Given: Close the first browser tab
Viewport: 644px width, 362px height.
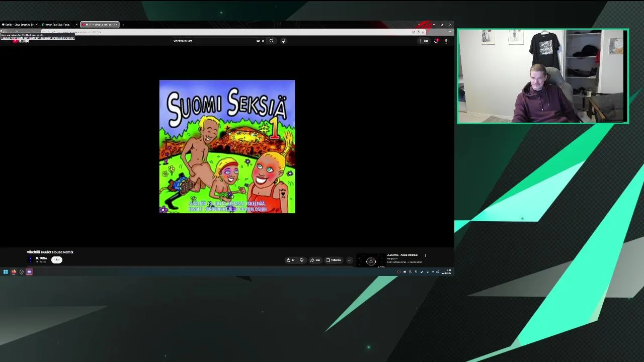Looking at the screenshot, I should tap(37, 24).
